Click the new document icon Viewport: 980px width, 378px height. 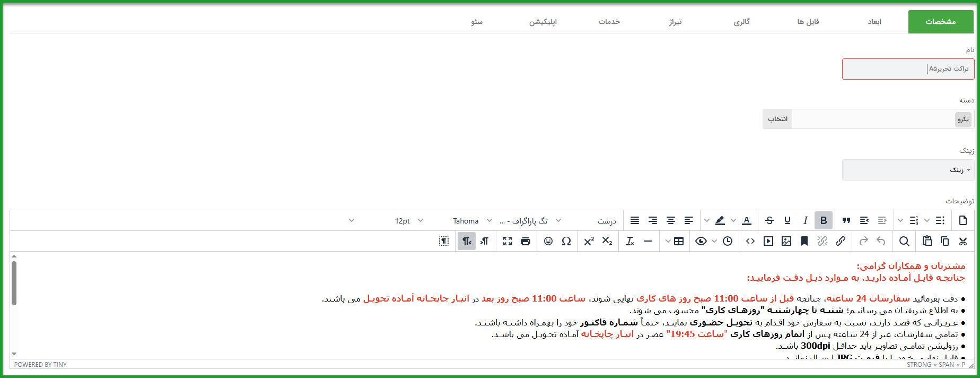pos(963,220)
